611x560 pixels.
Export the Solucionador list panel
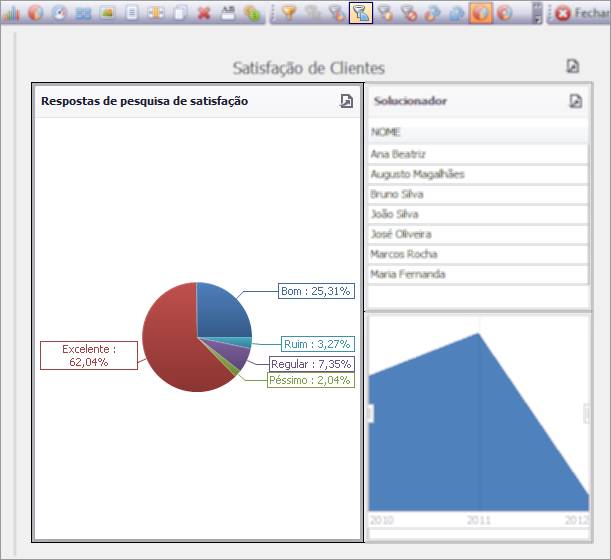coord(576,101)
